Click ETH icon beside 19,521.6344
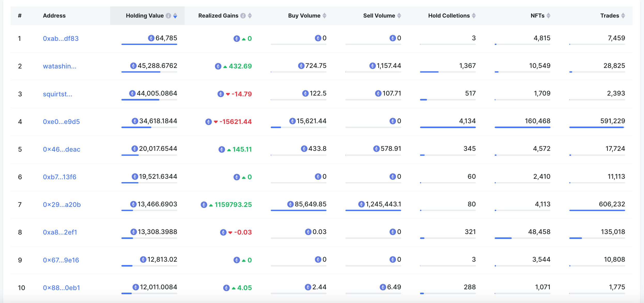 (x=135, y=177)
